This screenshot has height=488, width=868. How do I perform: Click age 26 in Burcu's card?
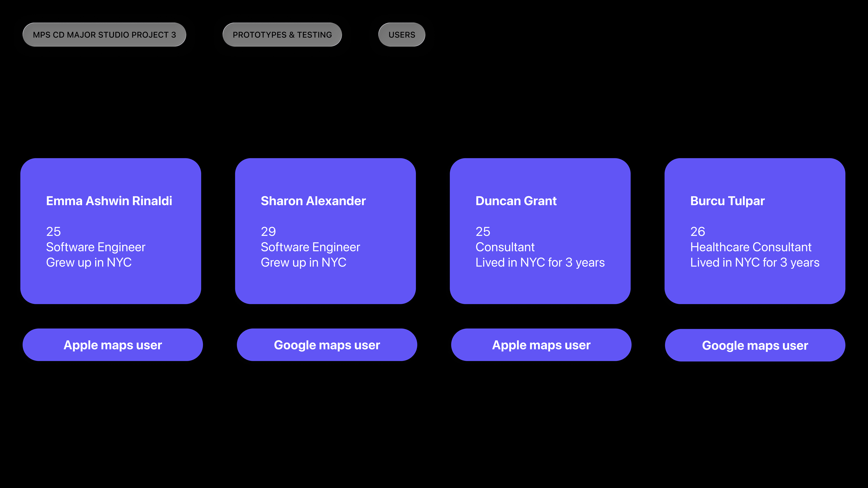pyautogui.click(x=698, y=232)
